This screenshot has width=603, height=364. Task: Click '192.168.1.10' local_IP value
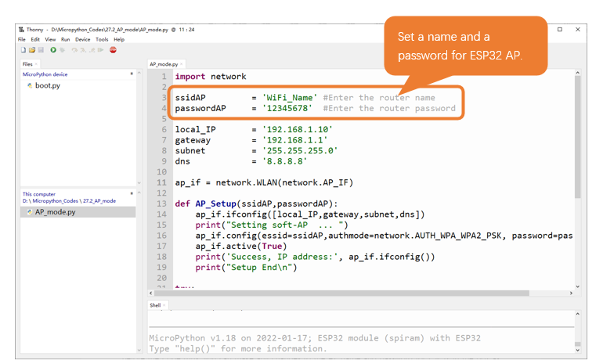[298, 129]
